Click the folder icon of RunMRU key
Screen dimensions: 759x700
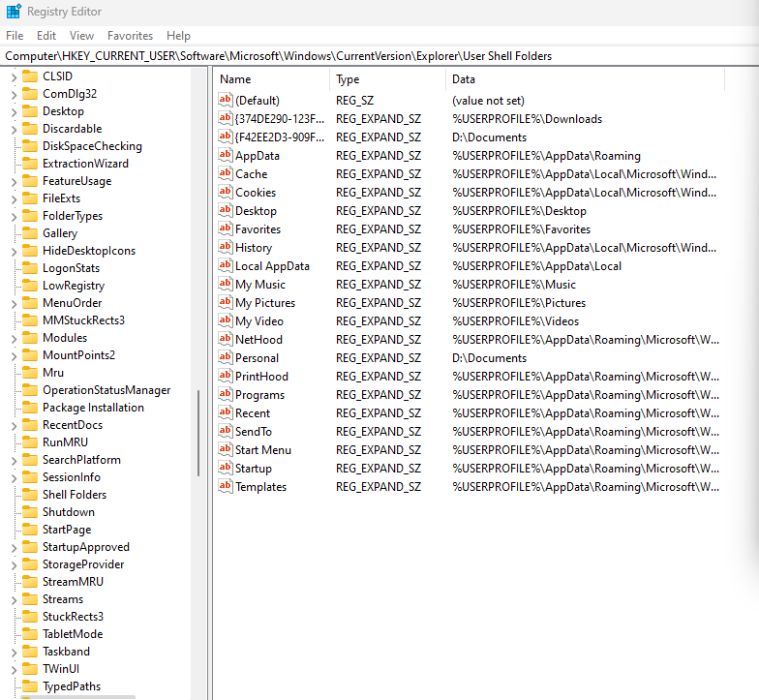point(30,441)
